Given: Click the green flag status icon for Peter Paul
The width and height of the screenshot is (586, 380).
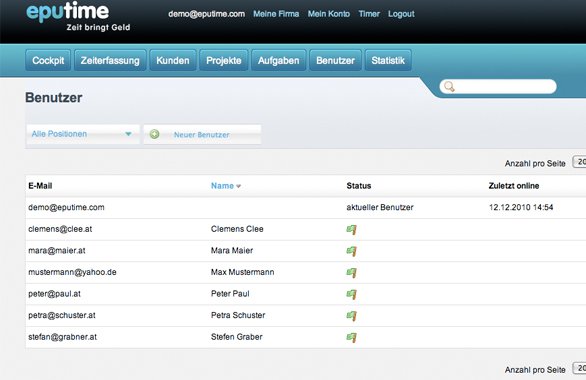Looking at the screenshot, I should click(x=351, y=294).
